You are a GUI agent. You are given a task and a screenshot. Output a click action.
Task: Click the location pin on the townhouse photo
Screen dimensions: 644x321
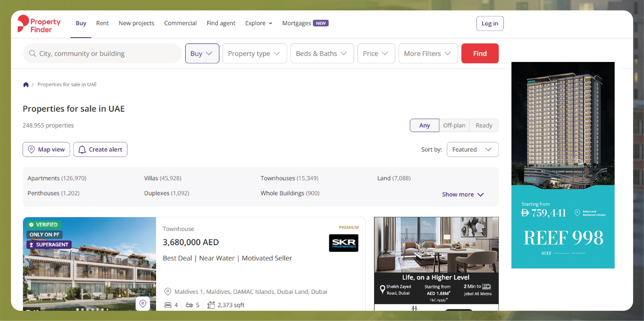(143, 303)
